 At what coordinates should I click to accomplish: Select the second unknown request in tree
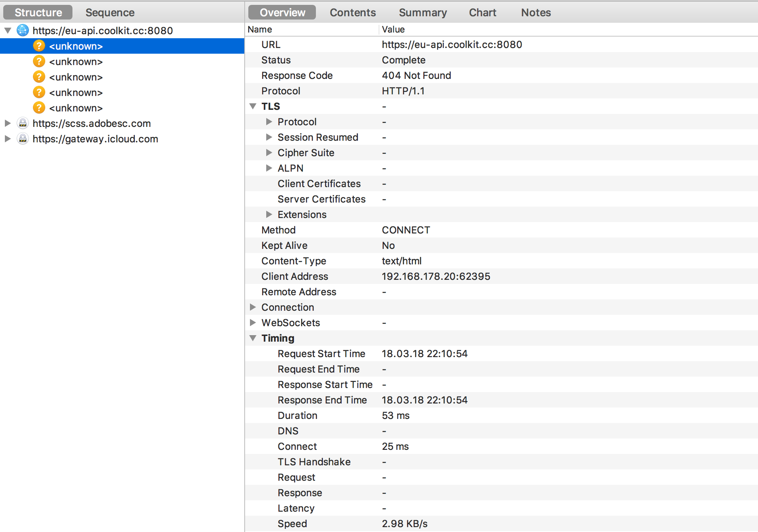(76, 61)
